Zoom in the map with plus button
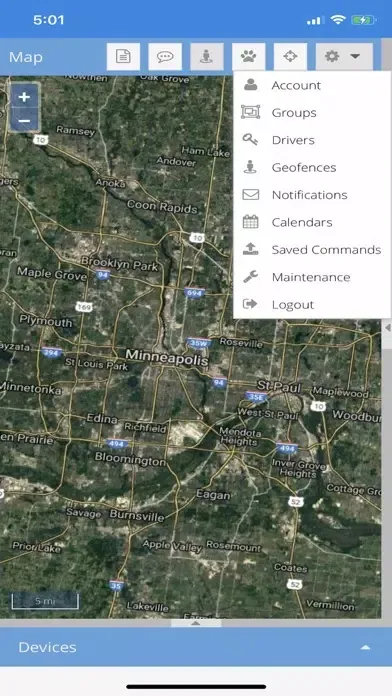Viewport: 392px width, 696px height. click(24, 97)
